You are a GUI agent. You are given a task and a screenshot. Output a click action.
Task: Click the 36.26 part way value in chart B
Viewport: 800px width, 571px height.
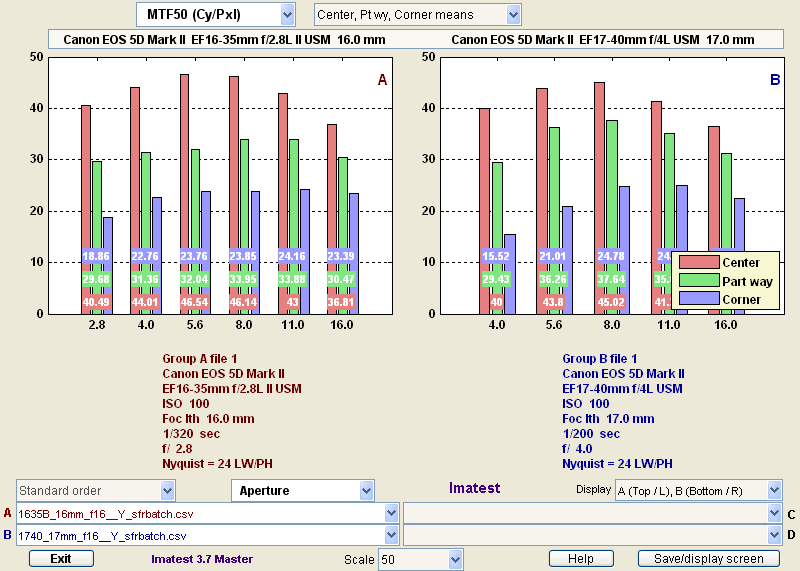coord(553,279)
